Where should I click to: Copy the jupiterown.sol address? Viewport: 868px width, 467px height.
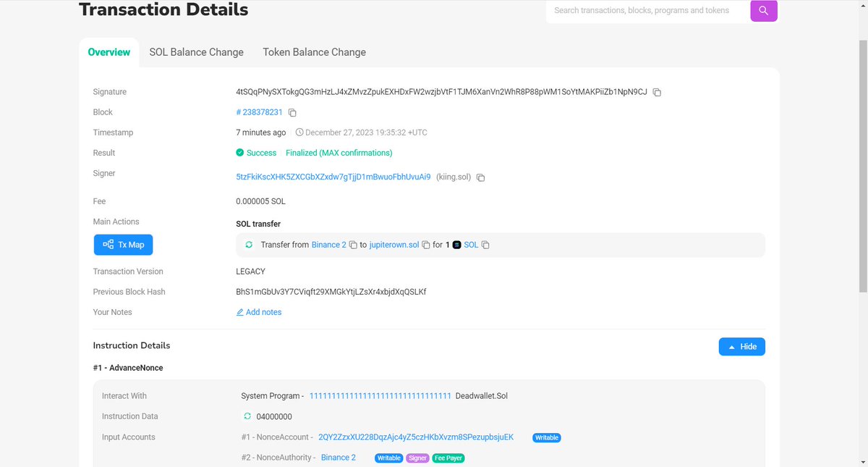coord(426,245)
